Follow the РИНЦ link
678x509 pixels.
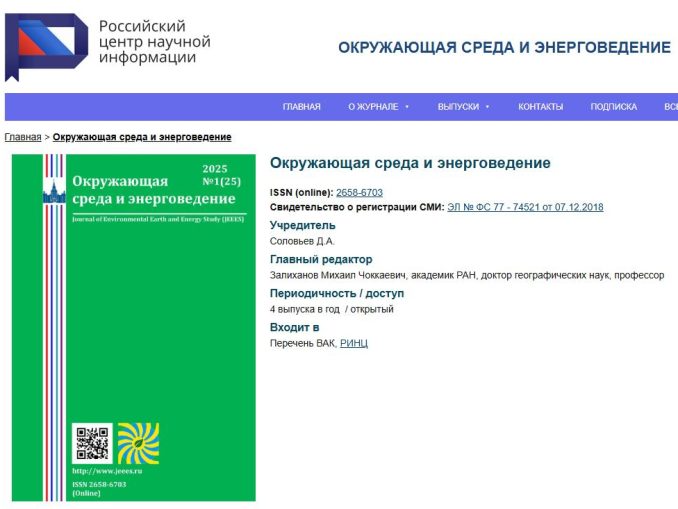[354, 343]
